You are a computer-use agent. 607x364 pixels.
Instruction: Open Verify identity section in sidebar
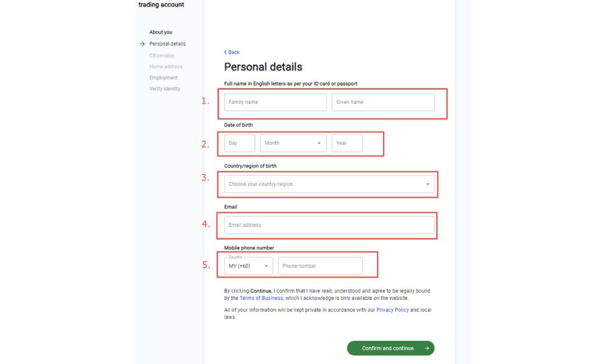click(164, 89)
